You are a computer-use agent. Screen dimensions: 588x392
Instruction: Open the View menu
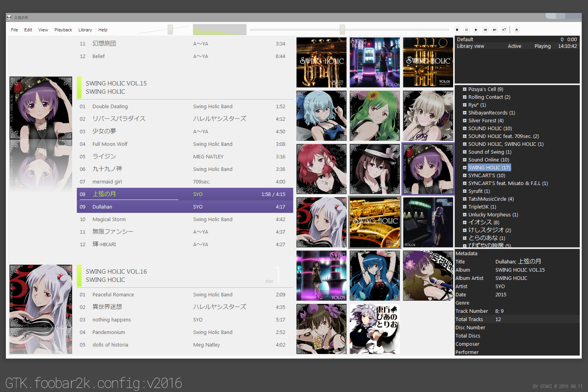(x=43, y=30)
